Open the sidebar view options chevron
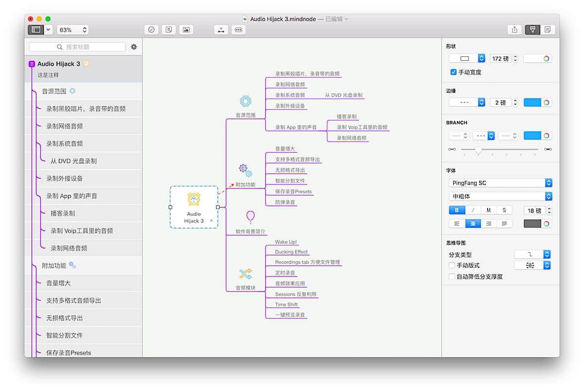 [48, 30]
